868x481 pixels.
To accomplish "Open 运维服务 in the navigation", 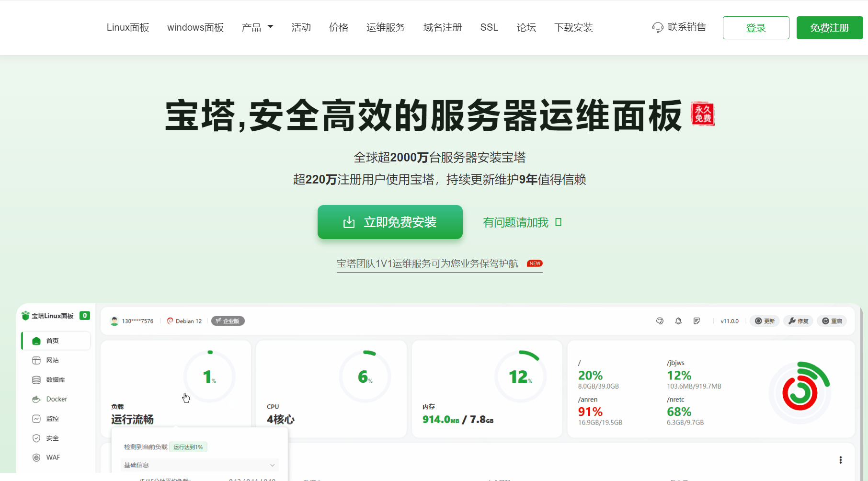I will point(386,27).
